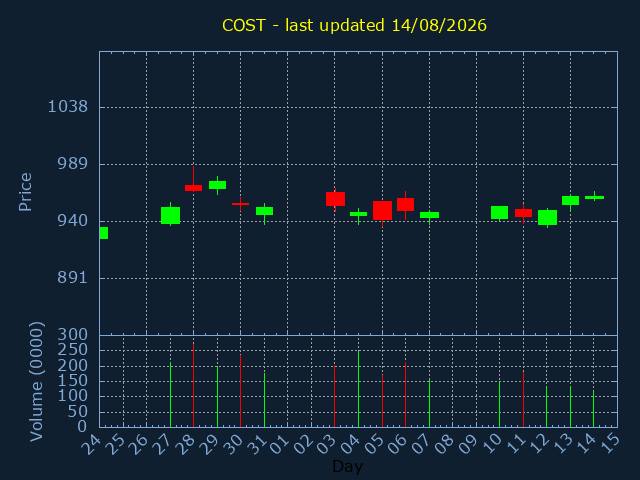Click the tall red volume bar for day 28
This screenshot has width=640, height=480.
point(193,385)
